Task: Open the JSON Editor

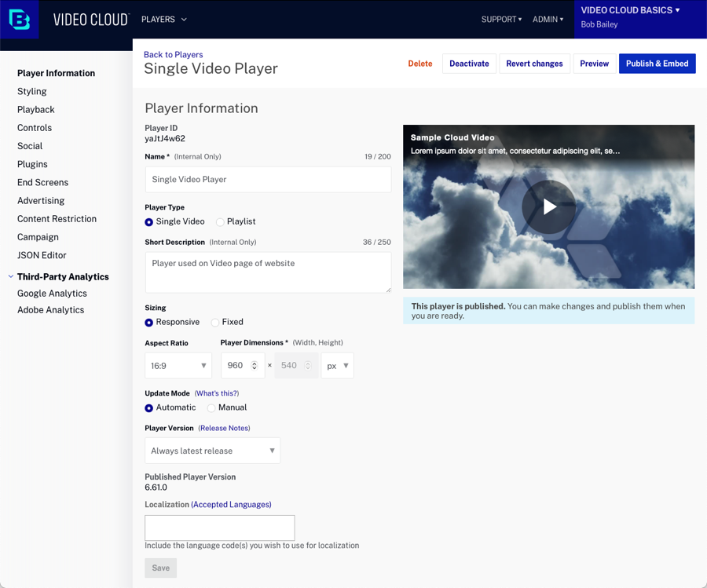Action: tap(42, 255)
